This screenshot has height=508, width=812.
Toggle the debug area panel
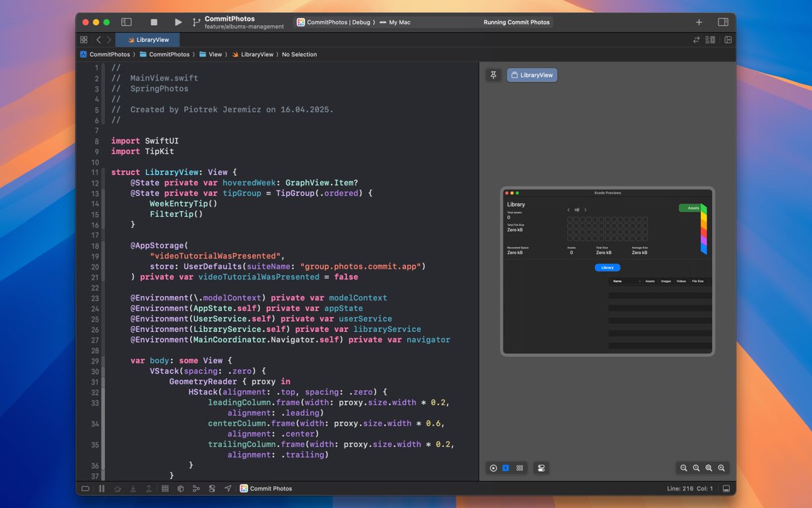point(726,488)
